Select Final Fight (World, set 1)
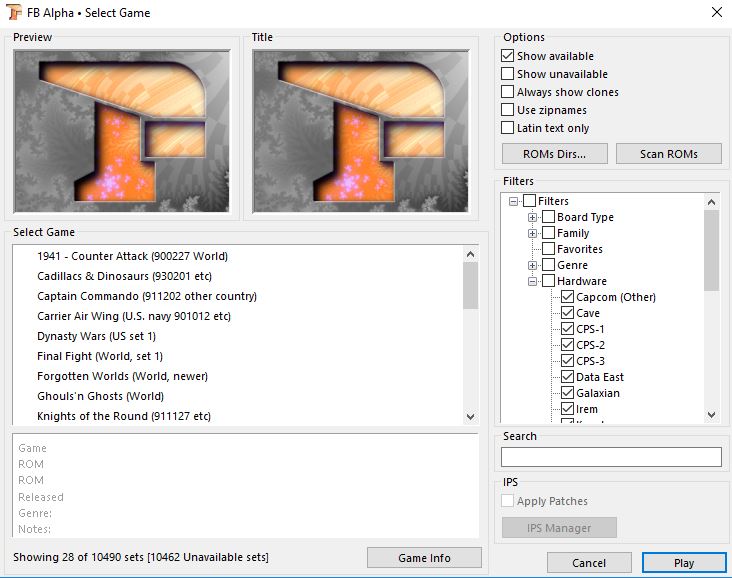 pos(100,356)
